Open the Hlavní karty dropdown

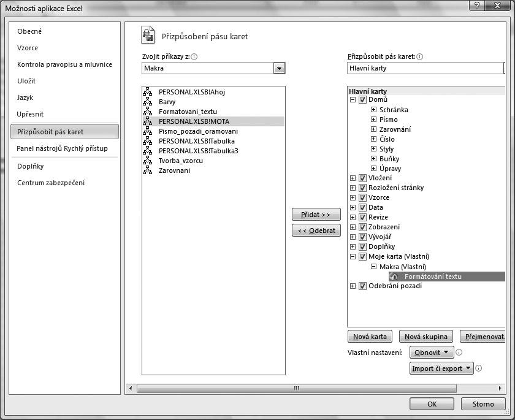point(426,68)
